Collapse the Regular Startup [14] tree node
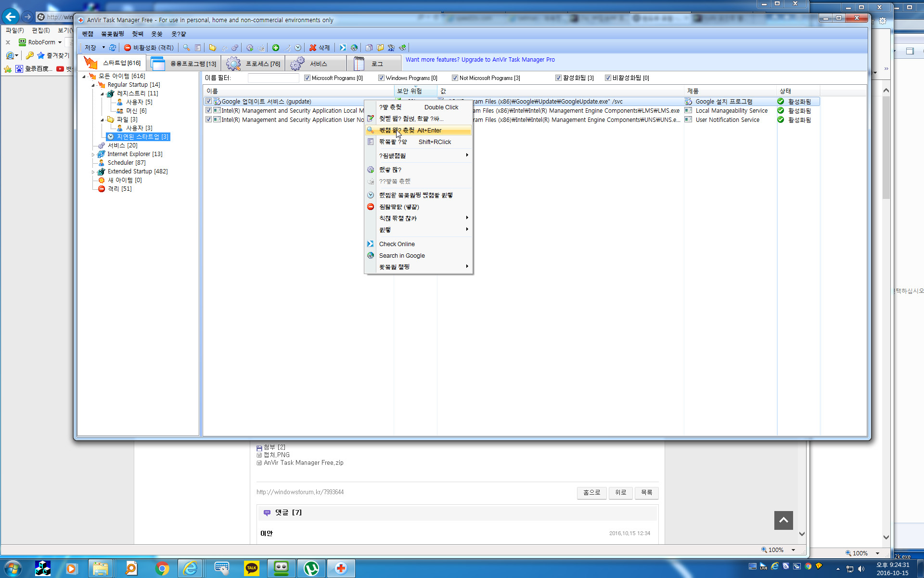The image size is (924, 578). click(x=93, y=85)
